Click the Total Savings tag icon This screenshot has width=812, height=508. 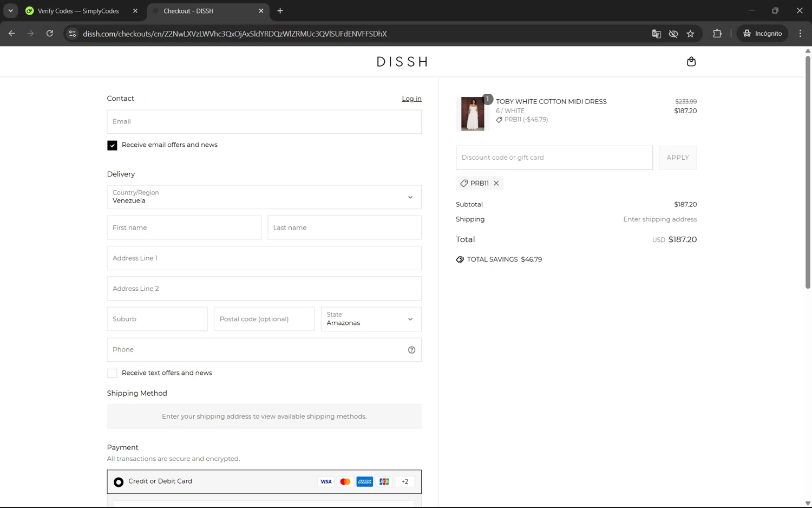coord(460,259)
